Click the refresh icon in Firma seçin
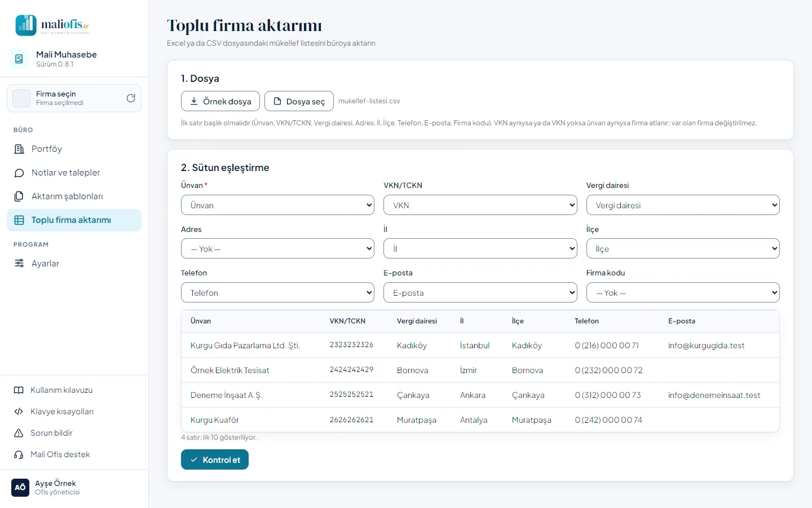Viewport: 812px width, 508px height. coord(131,98)
